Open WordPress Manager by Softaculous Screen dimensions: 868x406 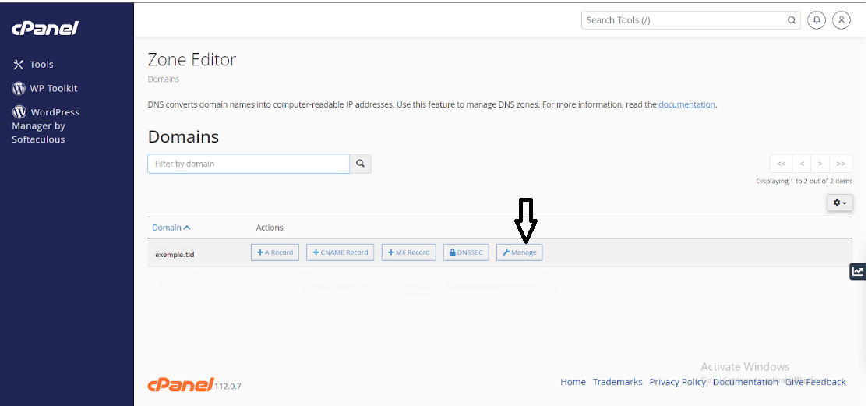point(45,125)
